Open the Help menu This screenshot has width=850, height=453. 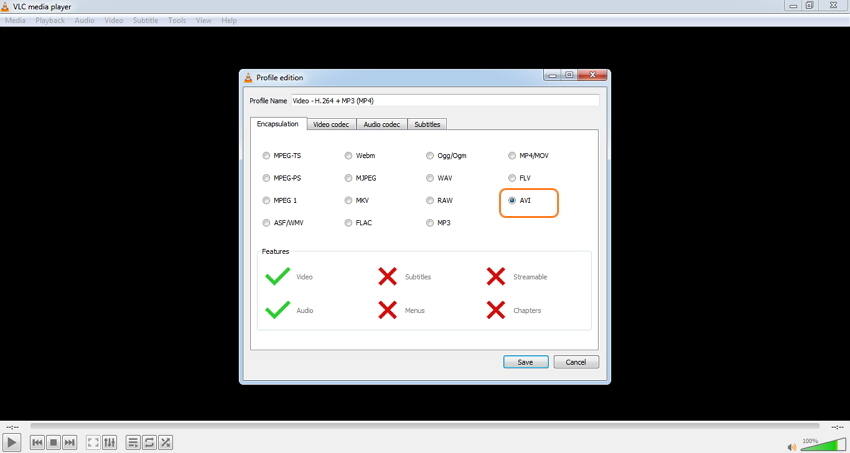coord(229,21)
